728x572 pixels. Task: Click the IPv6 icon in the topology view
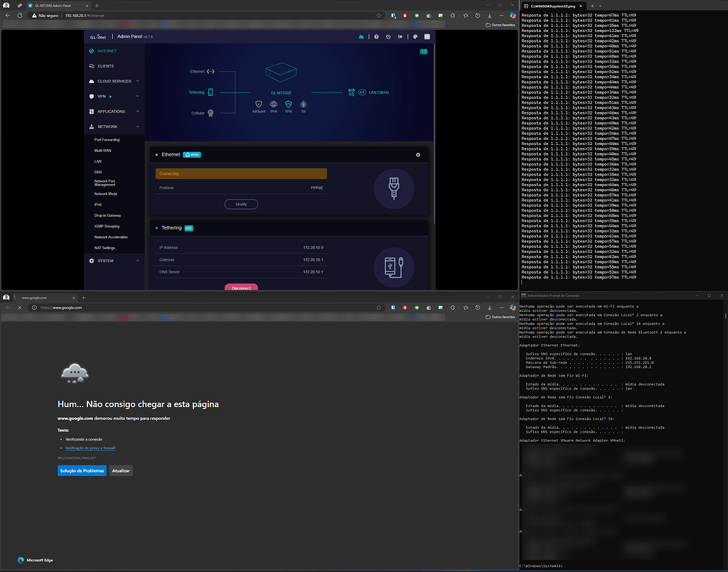click(274, 104)
